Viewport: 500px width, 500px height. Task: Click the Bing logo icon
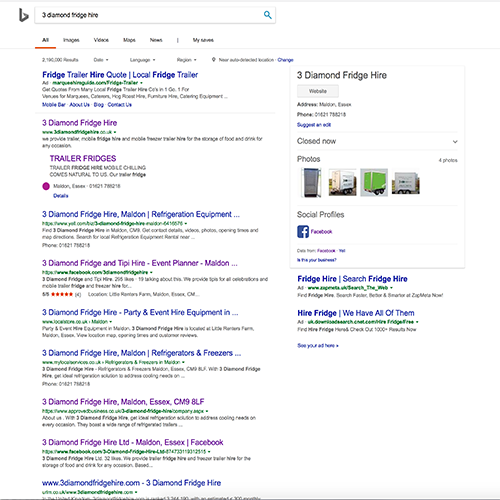(x=24, y=15)
